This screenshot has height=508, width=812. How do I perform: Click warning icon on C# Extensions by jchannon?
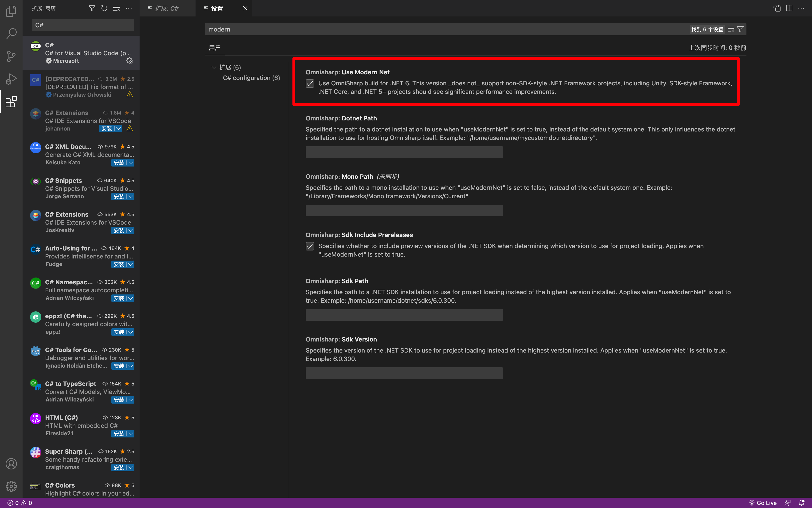(x=129, y=128)
